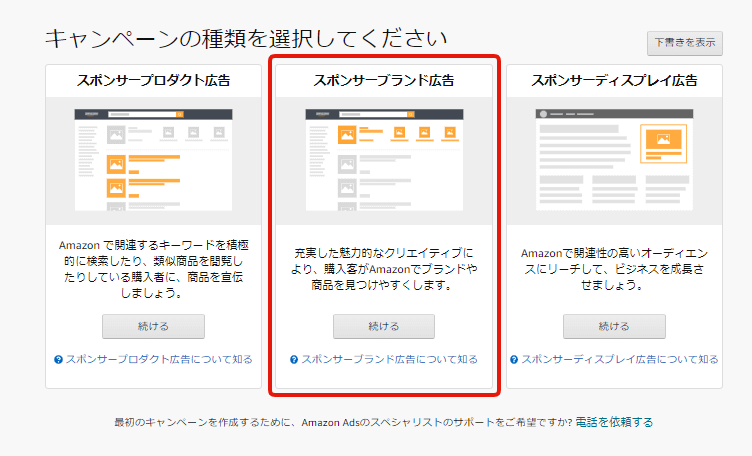This screenshot has height=456, width=752.
Task: Click the スポンサープロダクト広告 card heading
Action: [153, 81]
